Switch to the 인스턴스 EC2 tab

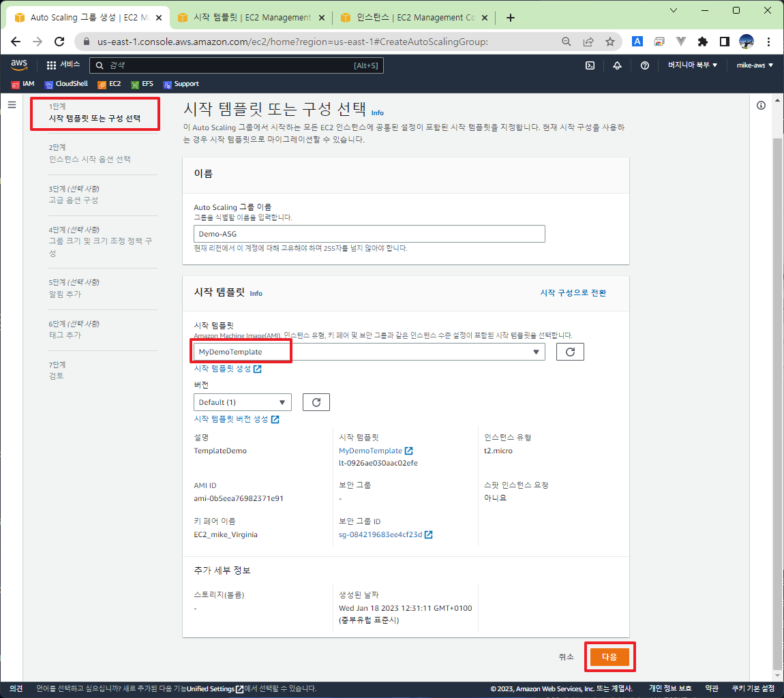414,18
